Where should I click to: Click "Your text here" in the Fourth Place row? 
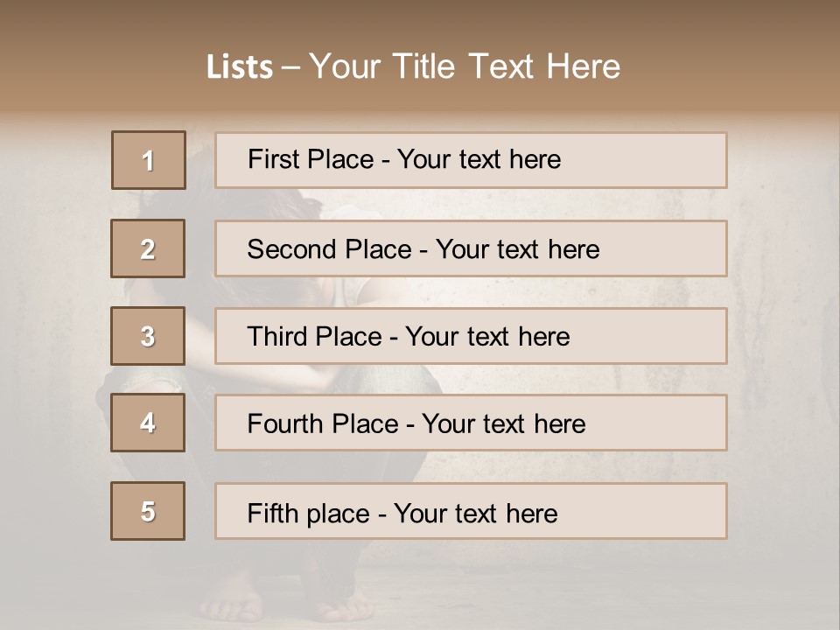pos(503,424)
